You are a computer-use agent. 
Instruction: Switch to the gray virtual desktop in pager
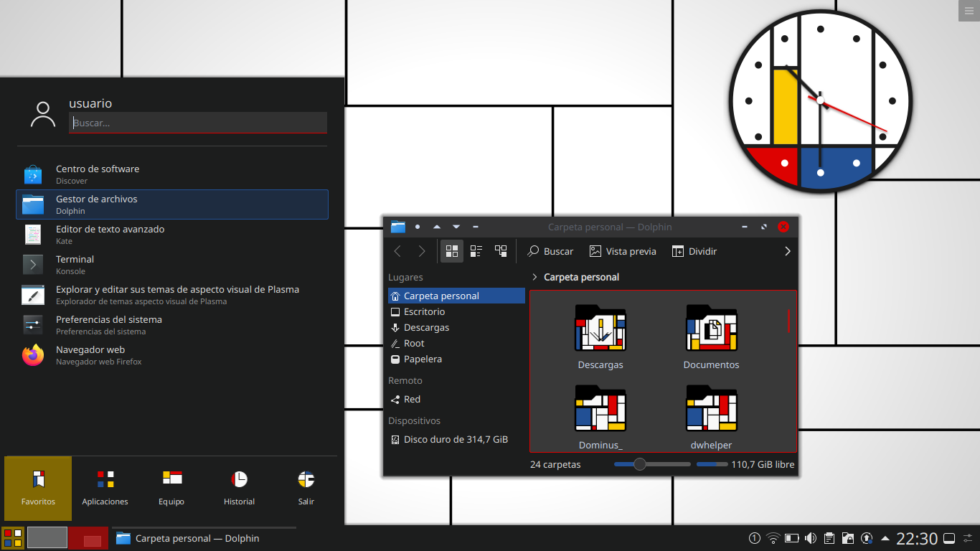pyautogui.click(x=47, y=538)
